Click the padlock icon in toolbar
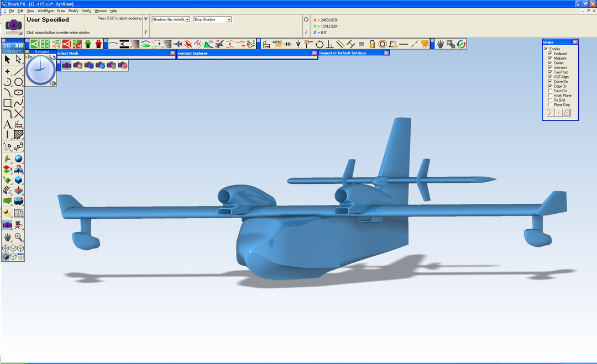 372,44
